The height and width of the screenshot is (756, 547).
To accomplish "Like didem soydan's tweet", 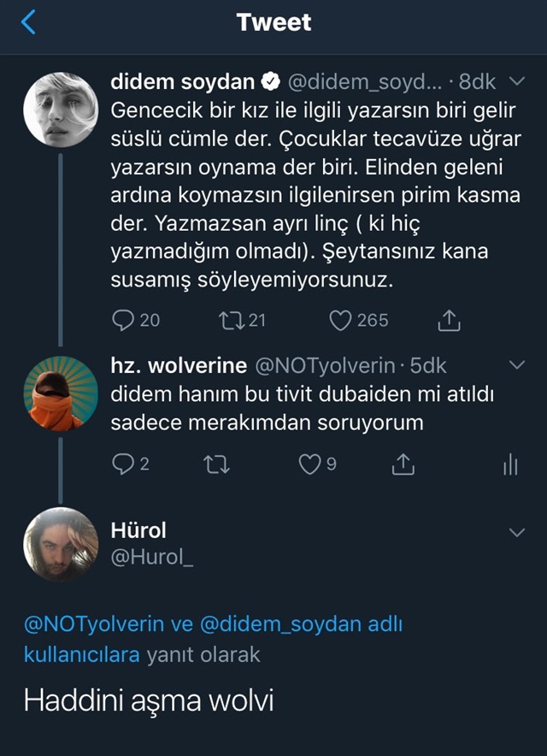I will click(340, 320).
